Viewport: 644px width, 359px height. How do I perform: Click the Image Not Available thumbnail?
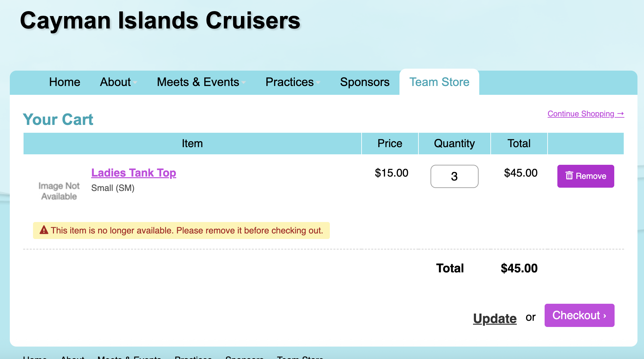[59, 191]
